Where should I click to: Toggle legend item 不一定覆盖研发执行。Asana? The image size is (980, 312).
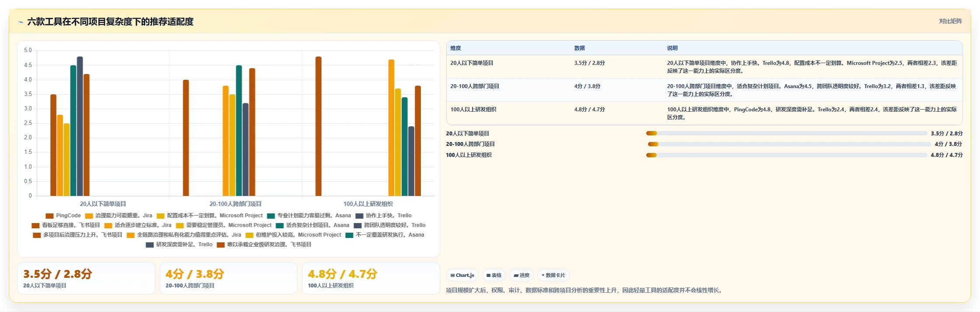coord(385,235)
